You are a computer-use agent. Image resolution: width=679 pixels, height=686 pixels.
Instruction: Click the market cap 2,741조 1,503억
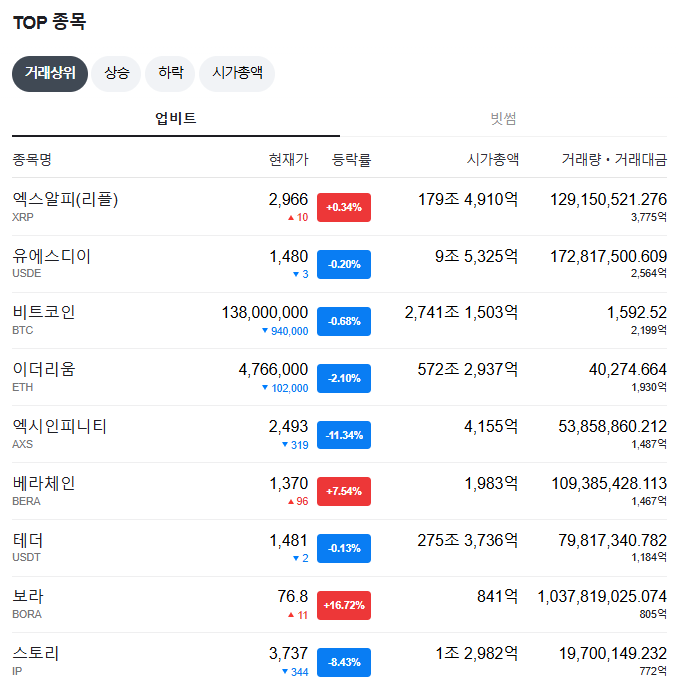tap(462, 312)
